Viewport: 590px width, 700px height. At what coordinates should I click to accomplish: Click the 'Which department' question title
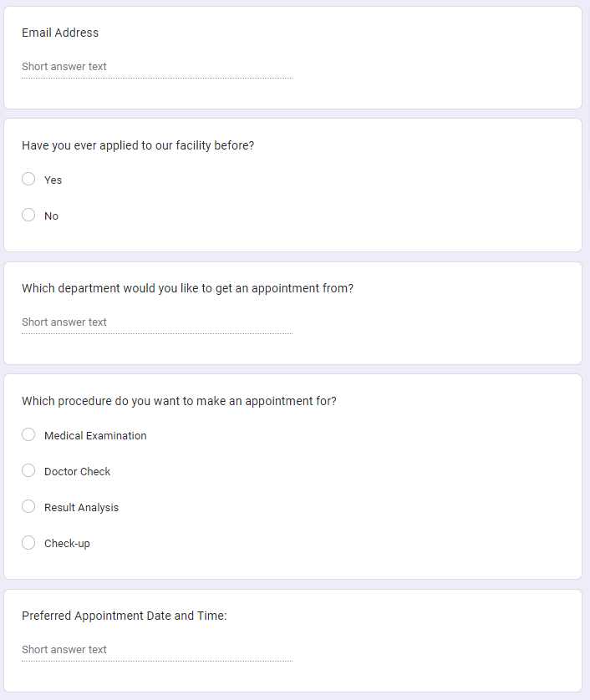pyautogui.click(x=187, y=289)
